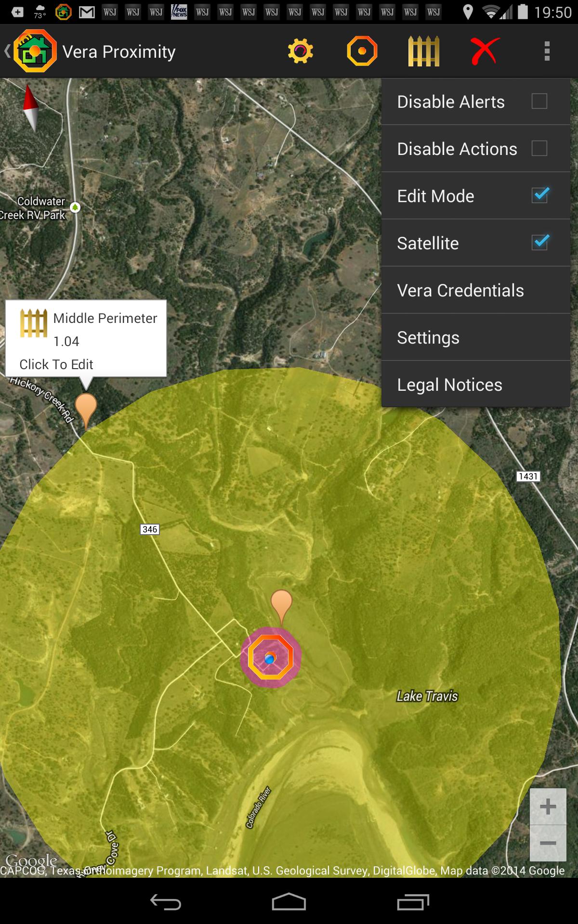Open Vera Credentials menu item
578x924 pixels.
coord(476,290)
